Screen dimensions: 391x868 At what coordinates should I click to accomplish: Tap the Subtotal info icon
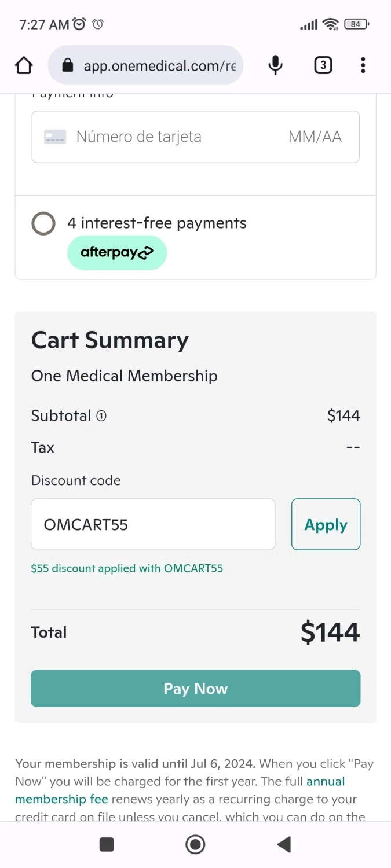click(101, 415)
